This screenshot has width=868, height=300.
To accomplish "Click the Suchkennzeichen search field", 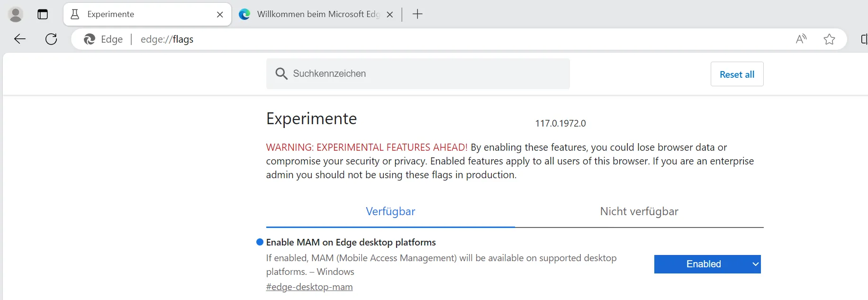I will point(426,73).
